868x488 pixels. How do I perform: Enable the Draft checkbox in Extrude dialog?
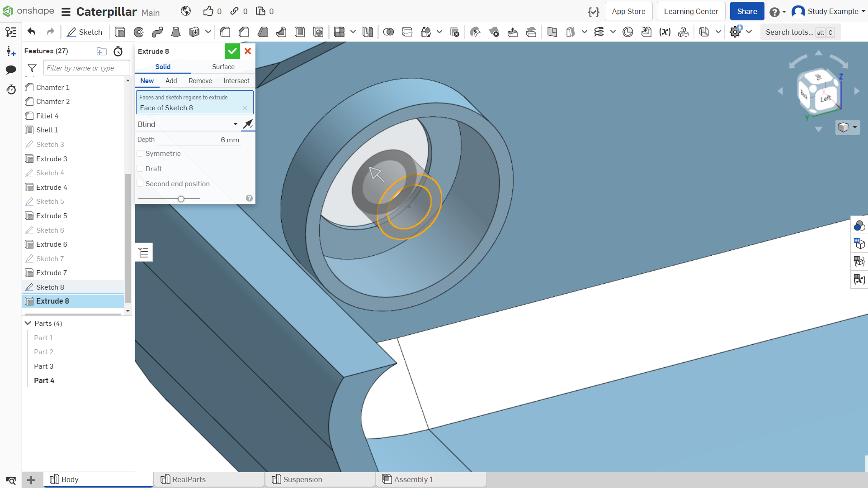point(140,169)
